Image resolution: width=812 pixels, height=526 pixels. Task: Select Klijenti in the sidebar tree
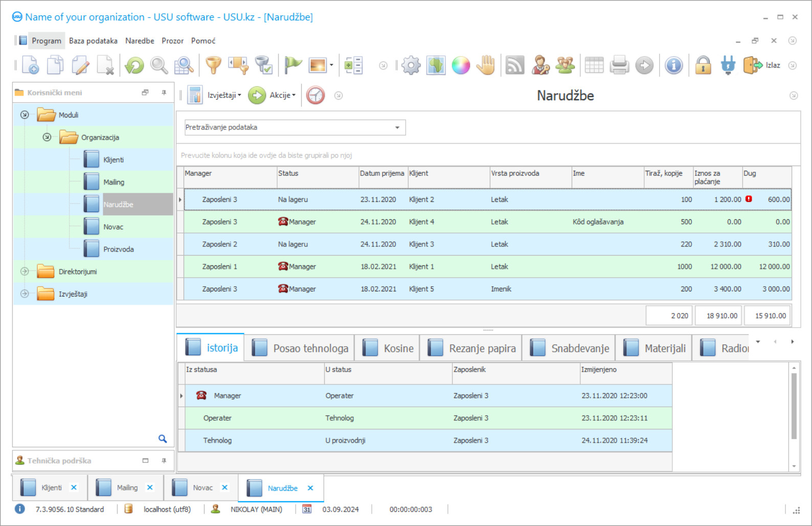(114, 160)
